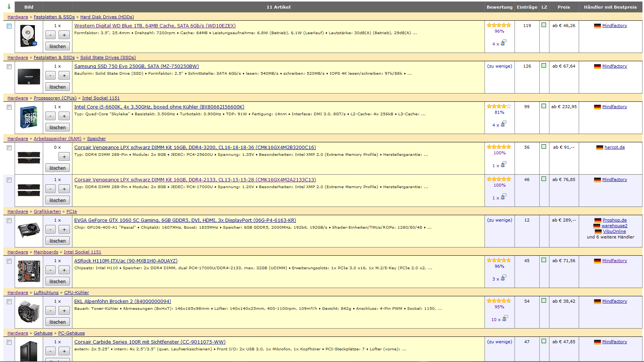Open user reviews icon in EKL Alpenföhn row

click(x=505, y=318)
